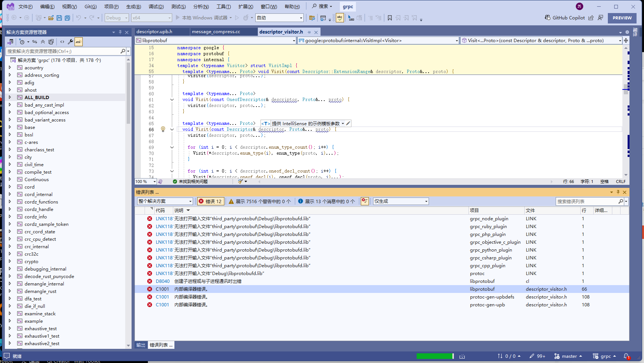Adjust the editor zoom level control
Image resolution: width=644 pixels, height=363 pixels.
145,181
